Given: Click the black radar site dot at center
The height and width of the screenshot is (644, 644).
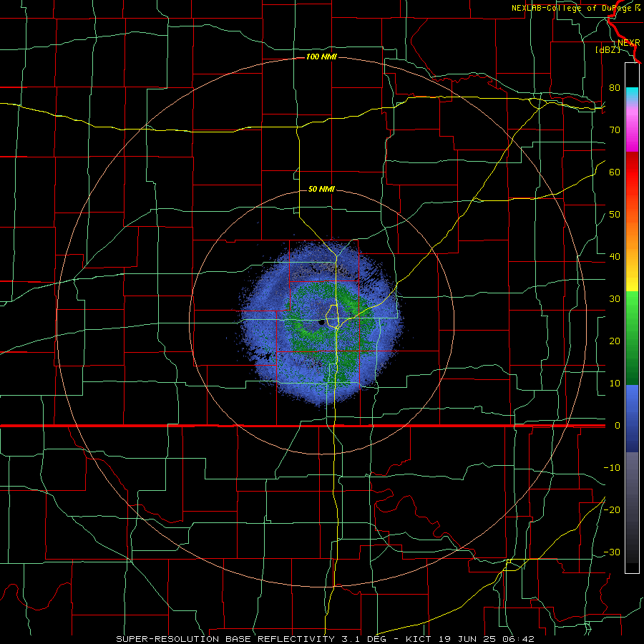Looking at the screenshot, I should [x=321, y=323].
